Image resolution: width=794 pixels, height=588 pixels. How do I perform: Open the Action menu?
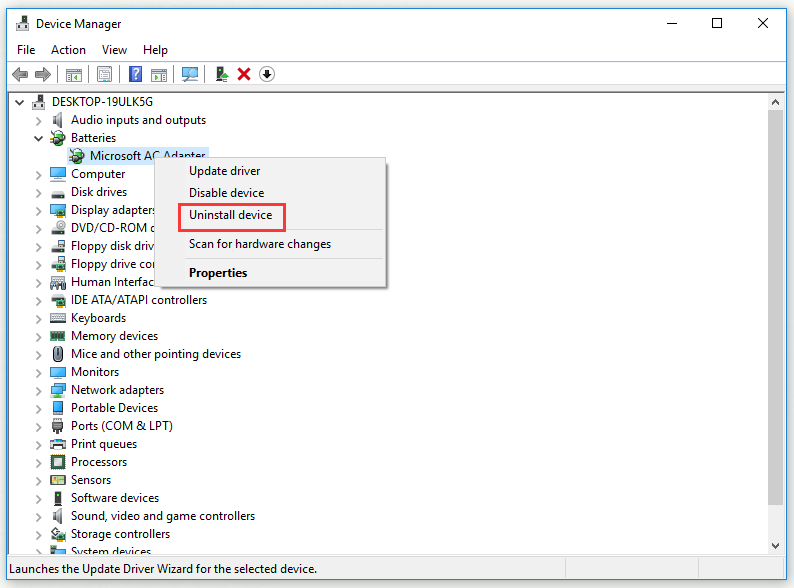click(68, 50)
